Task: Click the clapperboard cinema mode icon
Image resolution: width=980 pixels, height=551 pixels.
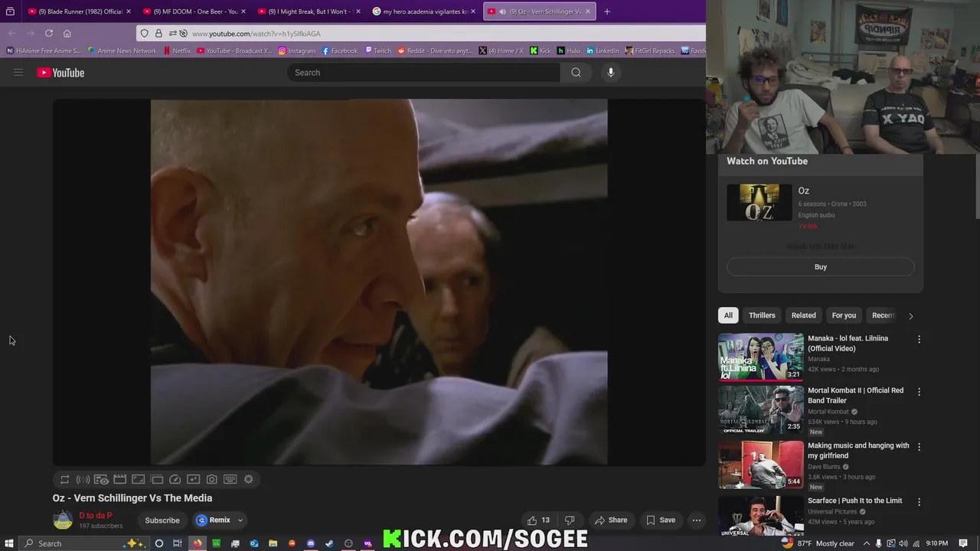Action: (119, 479)
